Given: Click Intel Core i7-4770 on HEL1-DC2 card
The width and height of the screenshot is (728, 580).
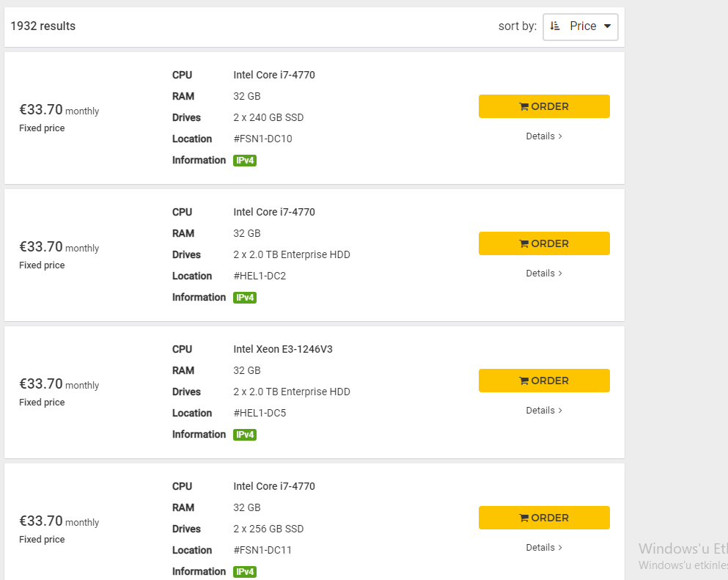Looking at the screenshot, I should (x=274, y=212).
